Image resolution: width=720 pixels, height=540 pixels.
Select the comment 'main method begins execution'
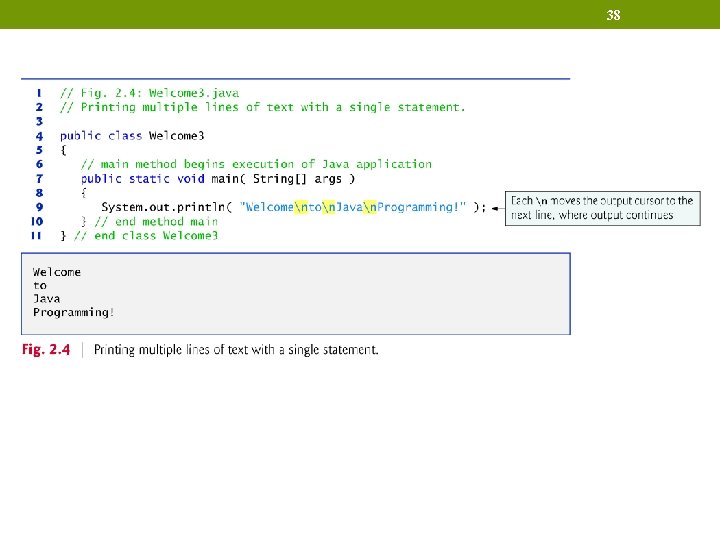tap(256, 164)
